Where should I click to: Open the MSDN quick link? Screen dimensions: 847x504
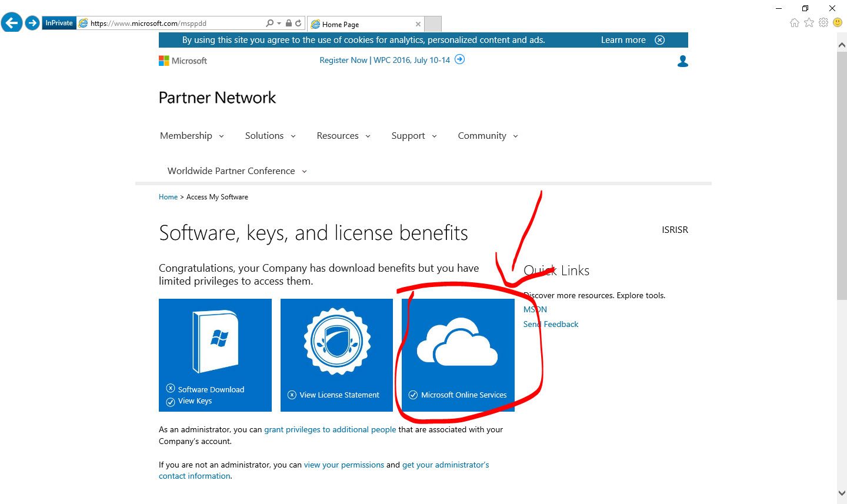(535, 309)
